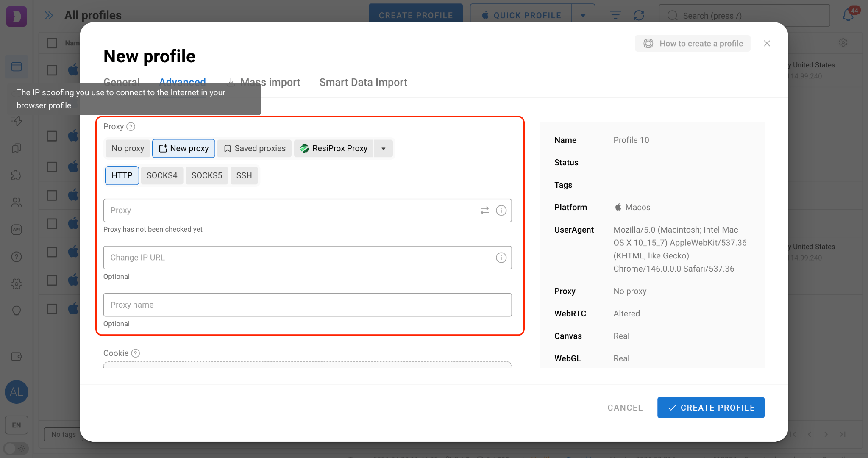The width and height of the screenshot is (868, 458).
Task: Click info icon in Change IP URL field
Action: coord(501,258)
